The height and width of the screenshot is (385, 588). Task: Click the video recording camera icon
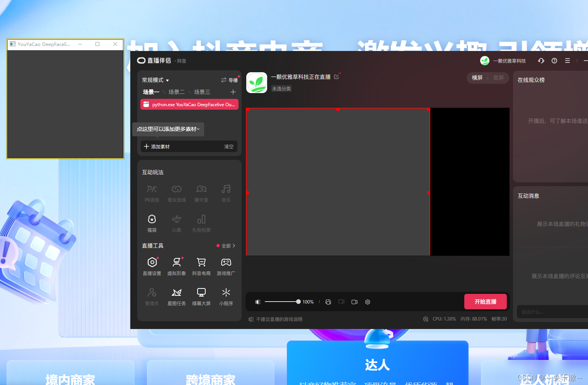point(355,302)
